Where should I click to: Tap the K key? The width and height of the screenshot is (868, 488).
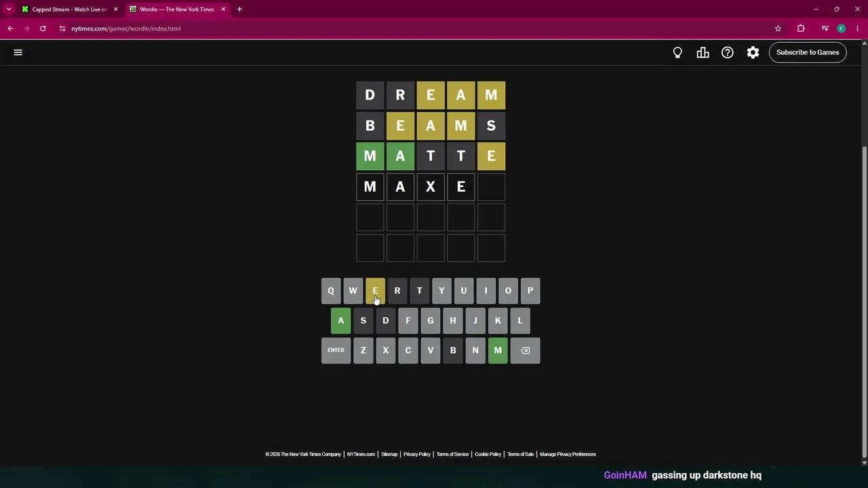[498, 321]
